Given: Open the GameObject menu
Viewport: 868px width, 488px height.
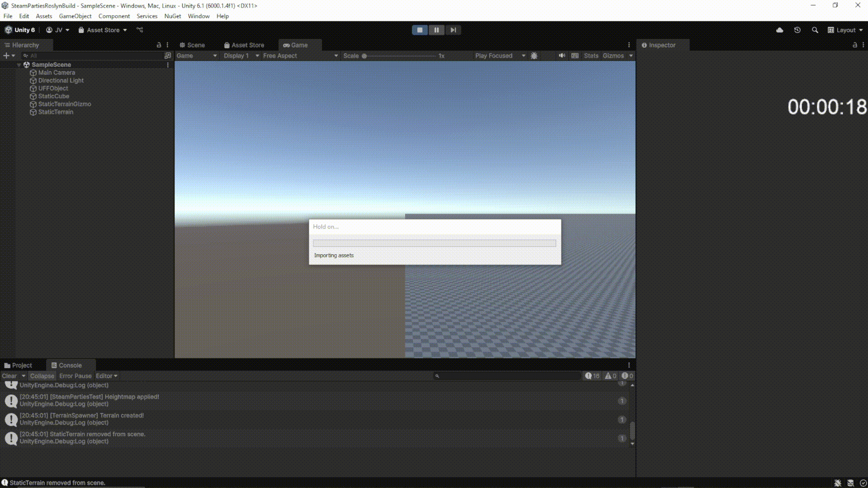Looking at the screenshot, I should 75,16.
